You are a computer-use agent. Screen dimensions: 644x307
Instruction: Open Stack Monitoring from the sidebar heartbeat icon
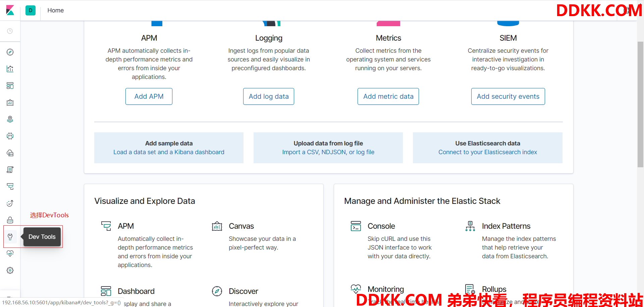(10, 254)
